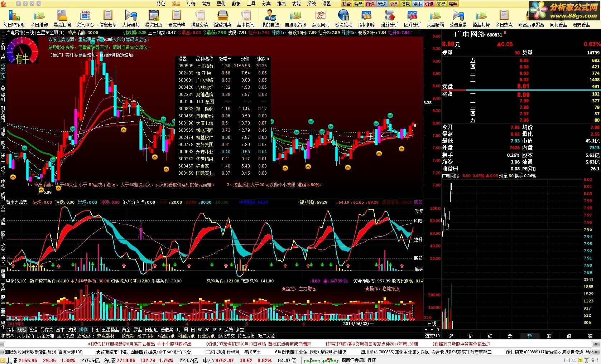601x364 pixels.
Task: Toggle 反转 chart option
Action: [229, 330]
